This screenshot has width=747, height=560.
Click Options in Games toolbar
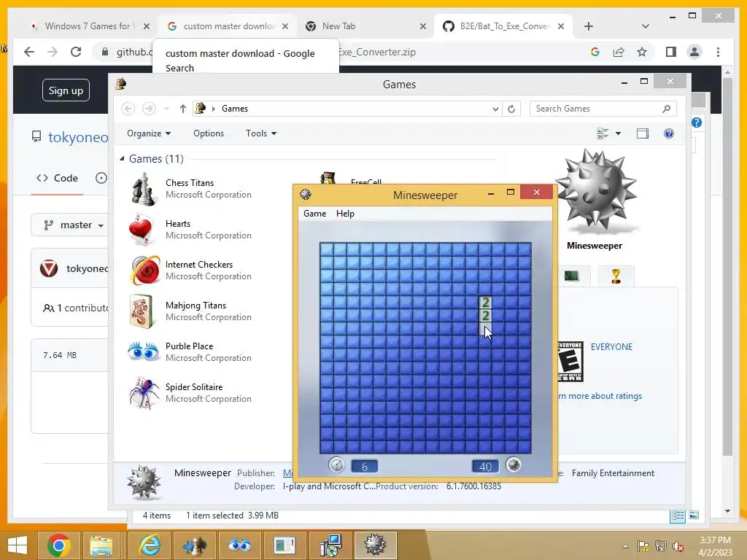(x=208, y=133)
